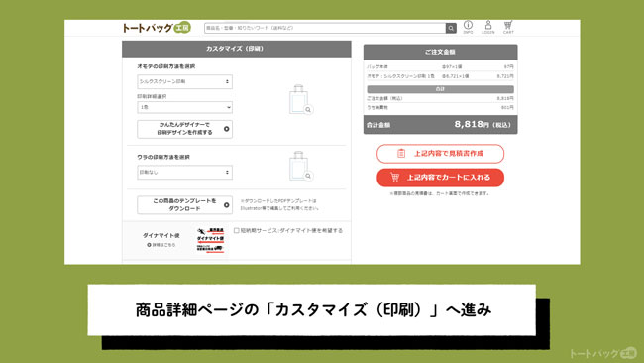Click the カスタマイズ（印刷） section header

tap(237, 49)
